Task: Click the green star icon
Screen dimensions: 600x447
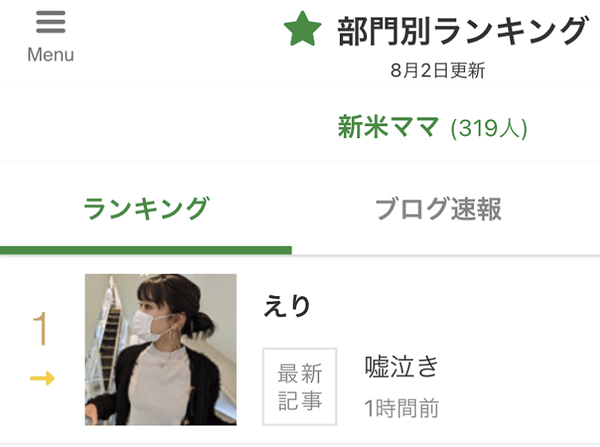Action: (x=301, y=31)
